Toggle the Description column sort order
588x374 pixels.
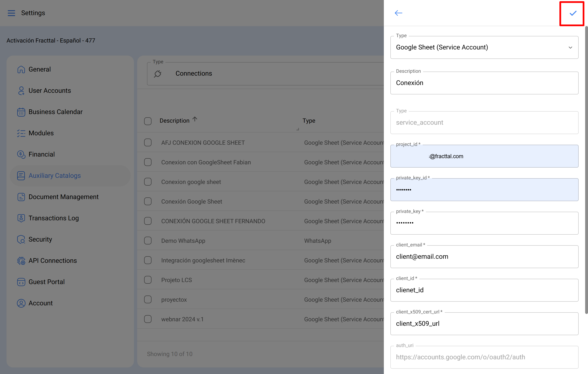(x=194, y=119)
